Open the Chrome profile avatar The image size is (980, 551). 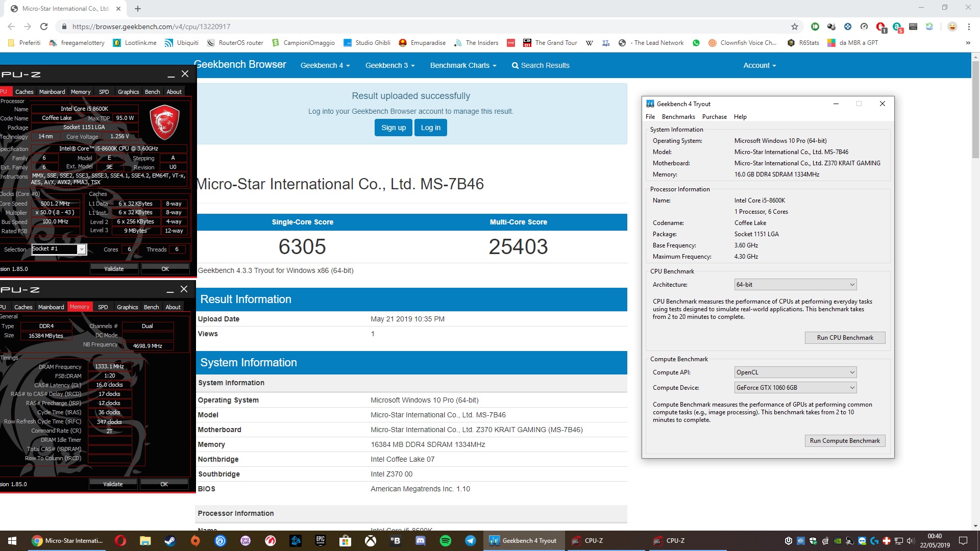point(952,27)
